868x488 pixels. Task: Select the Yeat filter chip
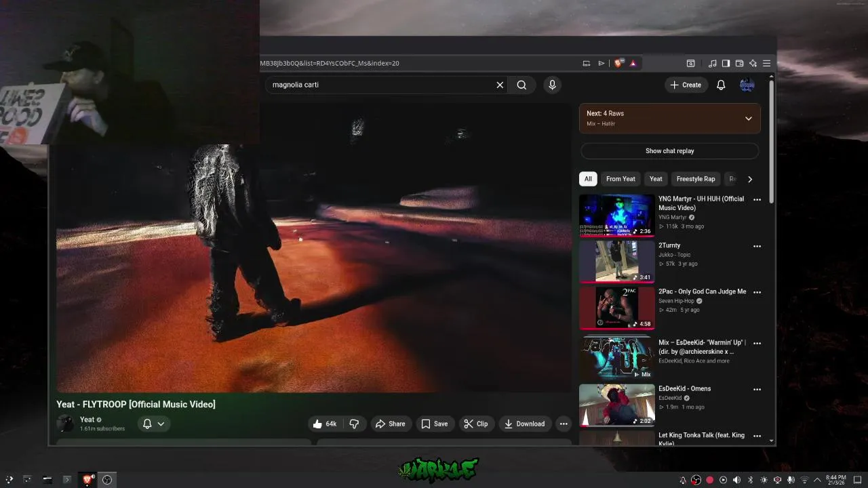pyautogui.click(x=656, y=179)
